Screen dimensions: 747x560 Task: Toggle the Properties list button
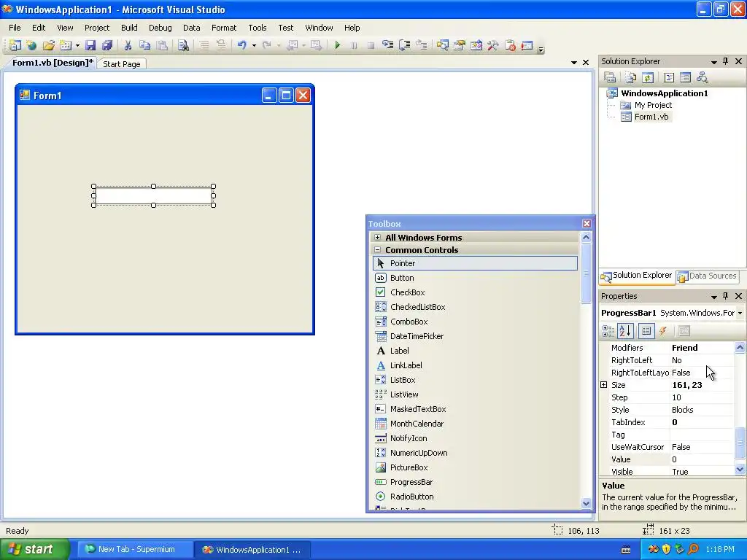[x=646, y=330]
